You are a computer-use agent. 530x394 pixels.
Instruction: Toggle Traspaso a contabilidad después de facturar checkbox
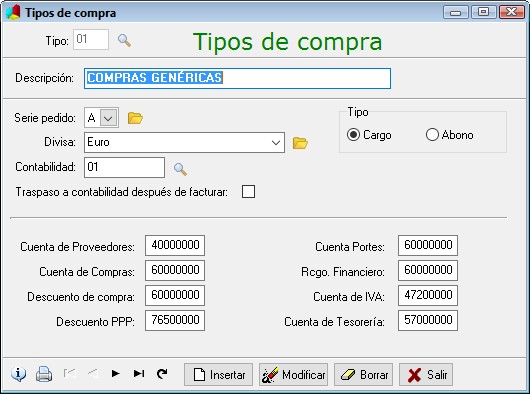point(248,192)
